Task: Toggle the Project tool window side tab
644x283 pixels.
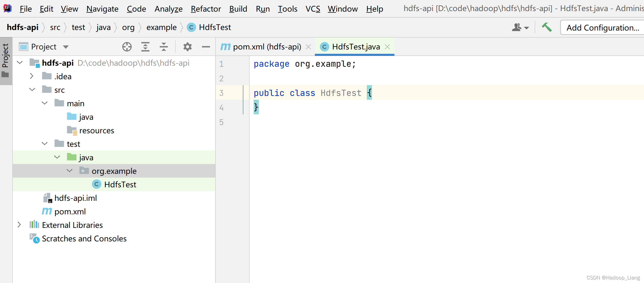Action: pyautogui.click(x=6, y=61)
